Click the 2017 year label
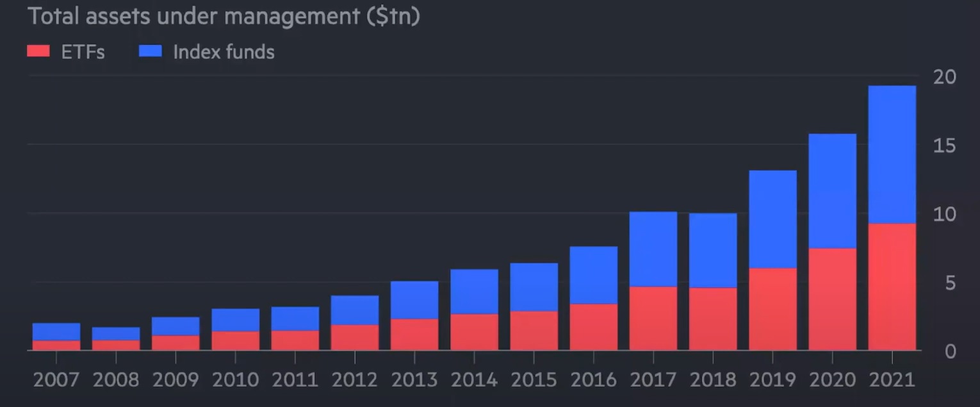This screenshot has height=407, width=980. click(x=653, y=380)
